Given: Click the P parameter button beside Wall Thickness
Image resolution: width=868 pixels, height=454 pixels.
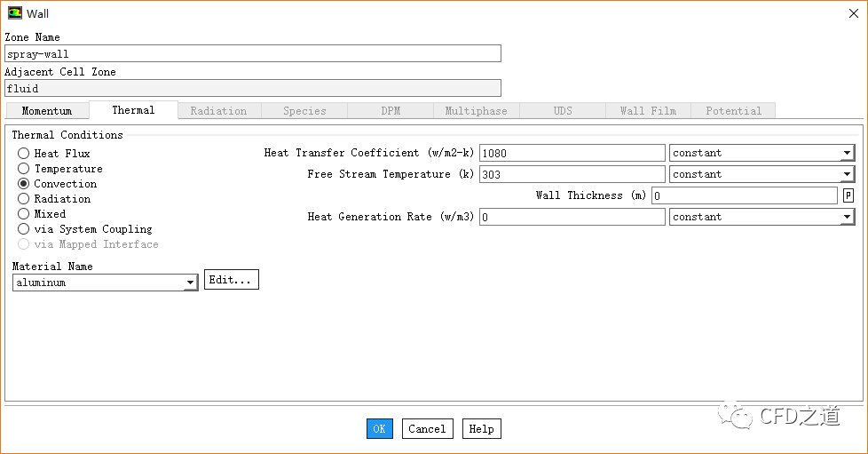Looking at the screenshot, I should (x=848, y=195).
